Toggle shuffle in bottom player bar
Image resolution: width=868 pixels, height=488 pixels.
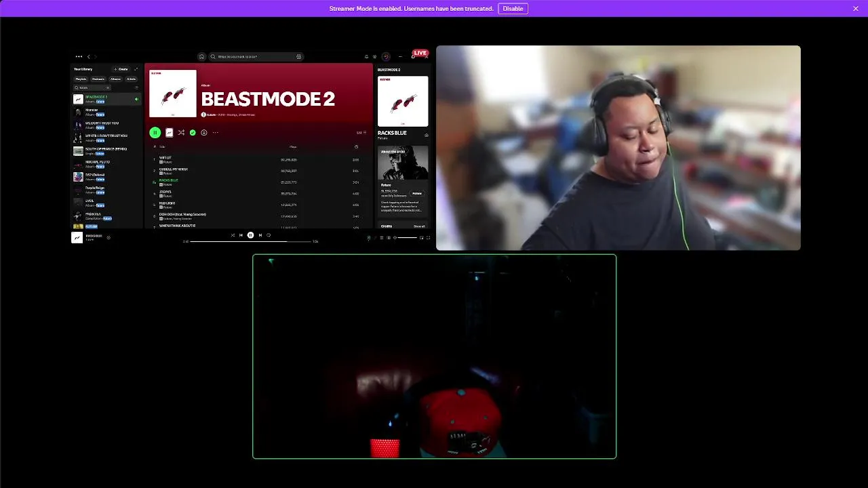tap(233, 235)
